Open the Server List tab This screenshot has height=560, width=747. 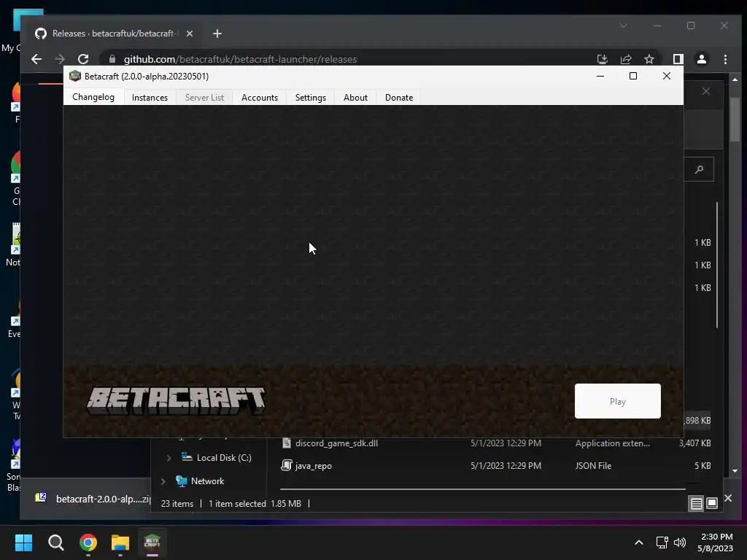coord(204,97)
